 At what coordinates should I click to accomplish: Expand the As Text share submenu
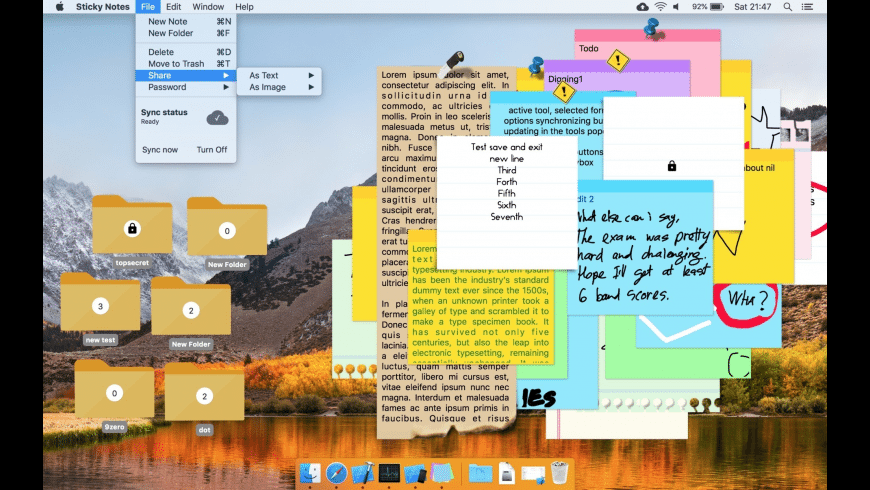279,75
